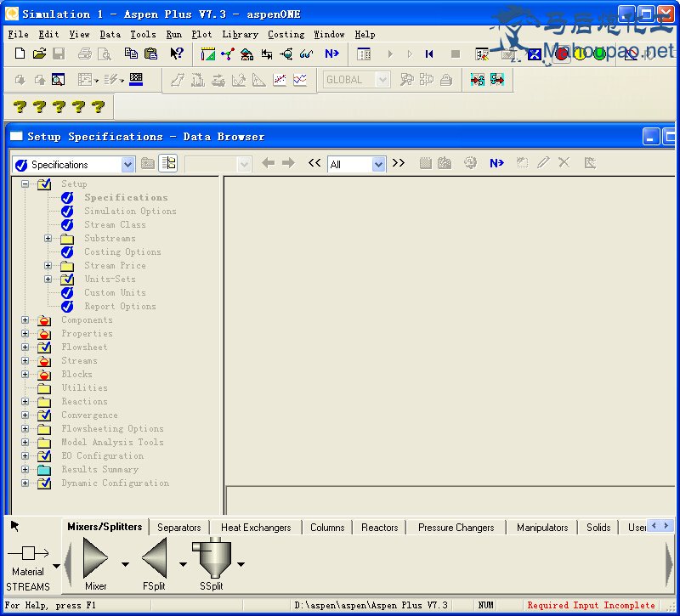The height and width of the screenshot is (616, 680).
Task: Create a new simulation with New icon
Action: [20, 54]
